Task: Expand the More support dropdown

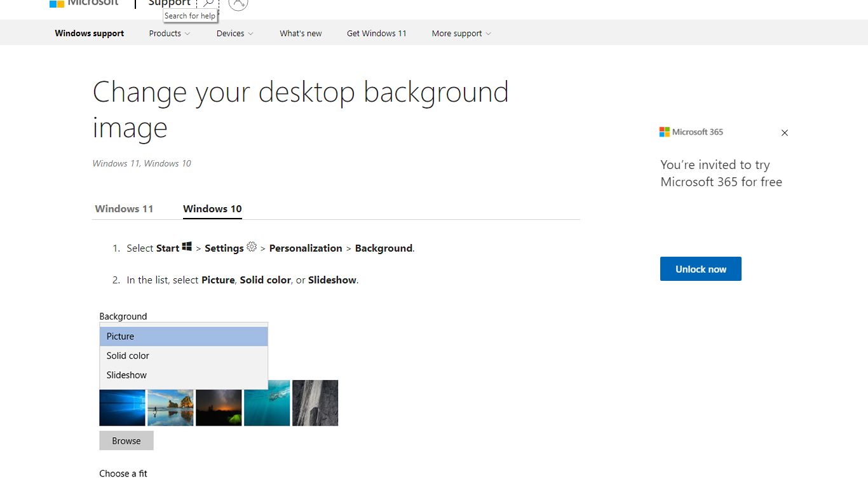Action: click(x=461, y=34)
